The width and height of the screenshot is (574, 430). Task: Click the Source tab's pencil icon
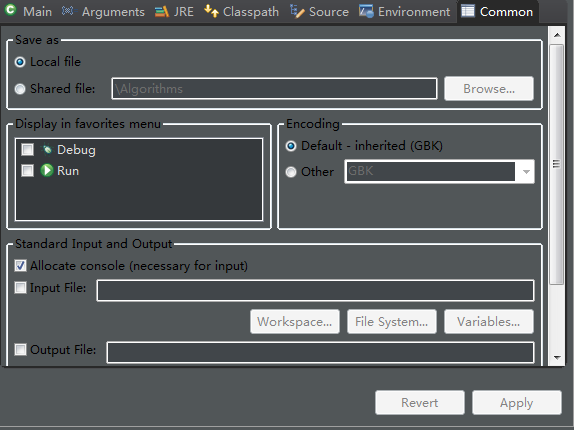click(297, 11)
